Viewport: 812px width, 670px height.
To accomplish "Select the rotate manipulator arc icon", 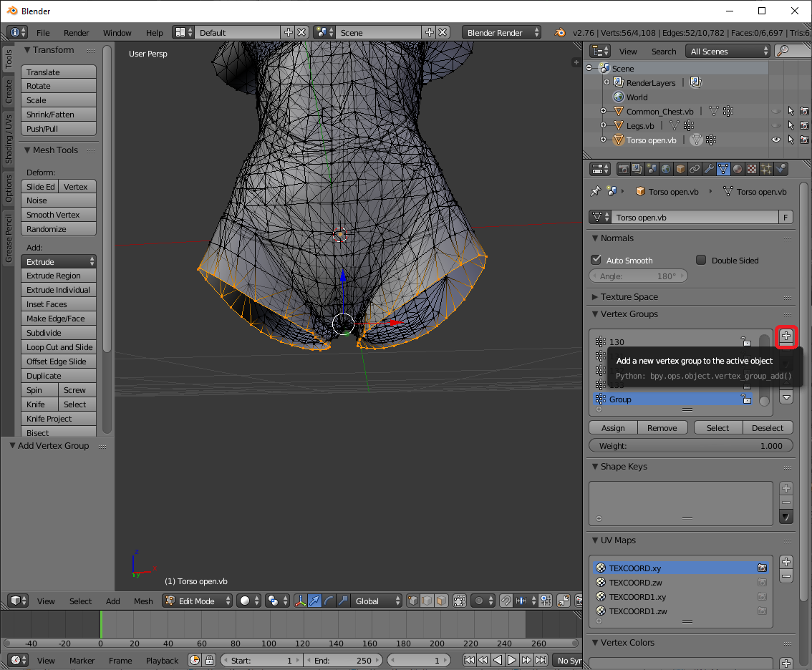I will click(329, 601).
